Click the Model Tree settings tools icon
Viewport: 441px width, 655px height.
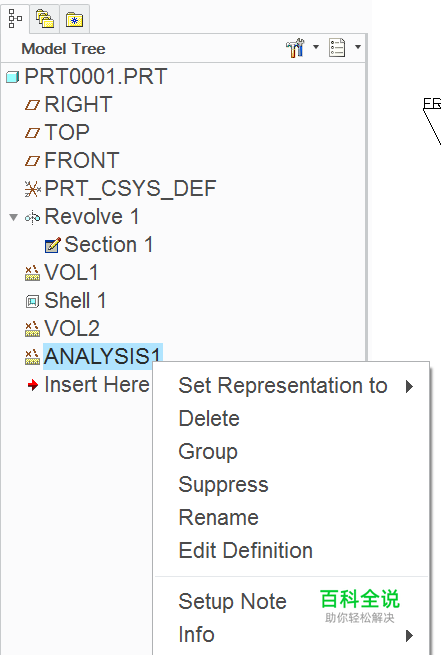point(295,48)
